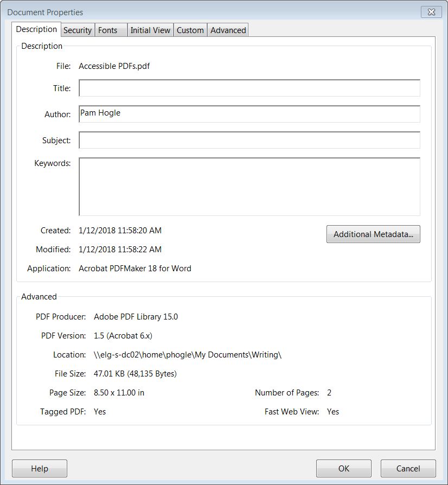The height and width of the screenshot is (485, 448).
Task: Click inside the Subject field
Action: click(x=249, y=140)
